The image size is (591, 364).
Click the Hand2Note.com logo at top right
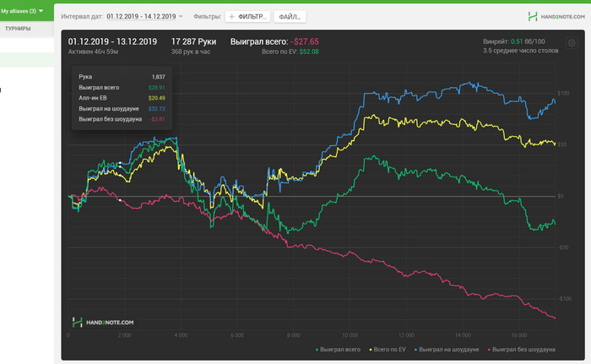(x=556, y=16)
